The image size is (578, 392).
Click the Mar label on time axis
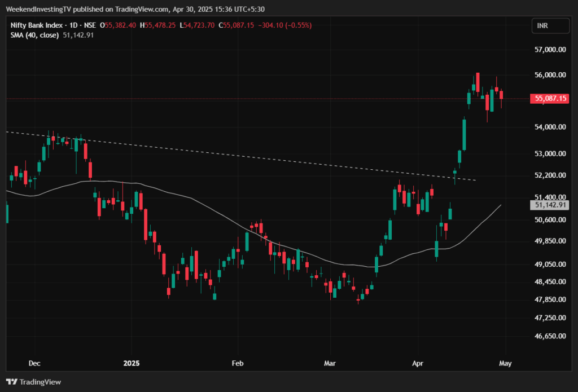[x=330, y=363]
